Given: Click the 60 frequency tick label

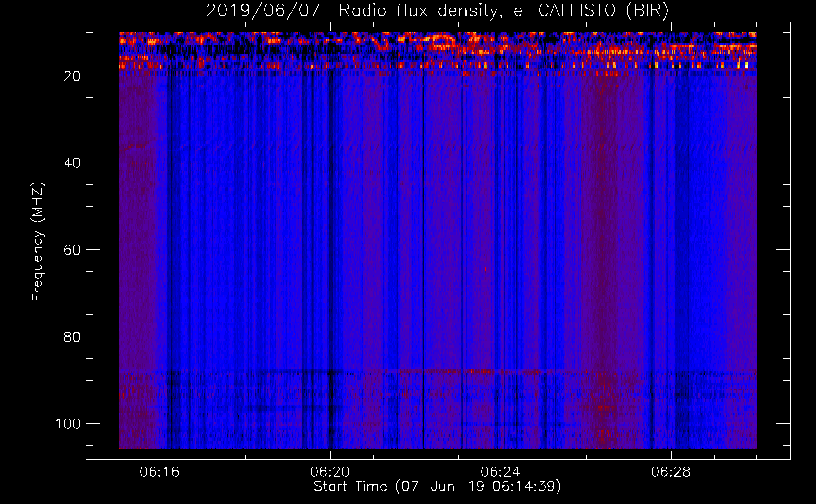Looking at the screenshot, I should tap(72, 250).
